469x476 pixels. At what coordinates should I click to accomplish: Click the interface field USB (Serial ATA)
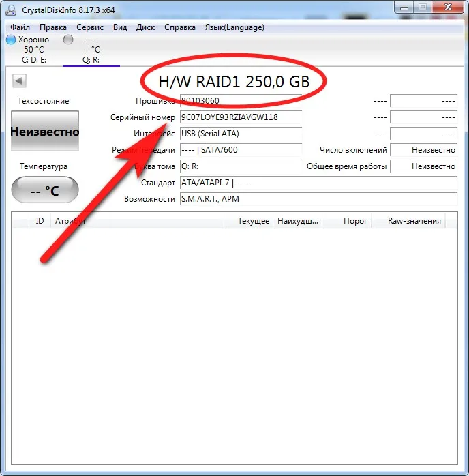pyautogui.click(x=241, y=134)
